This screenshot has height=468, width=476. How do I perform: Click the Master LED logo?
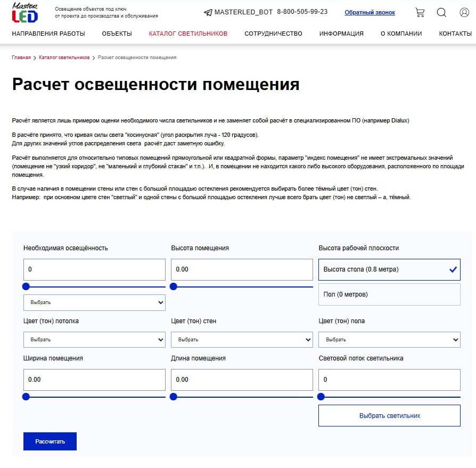[x=25, y=12]
